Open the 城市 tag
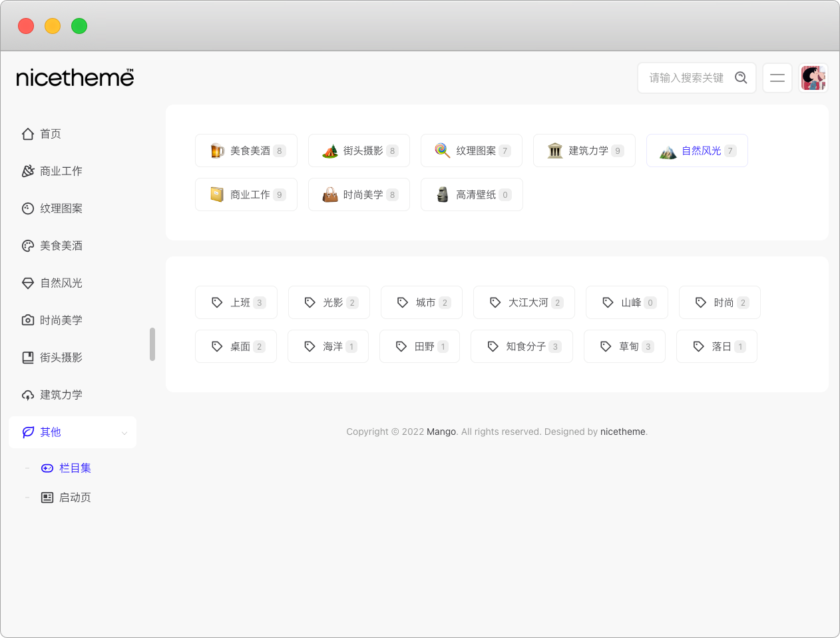The image size is (840, 638). (423, 302)
